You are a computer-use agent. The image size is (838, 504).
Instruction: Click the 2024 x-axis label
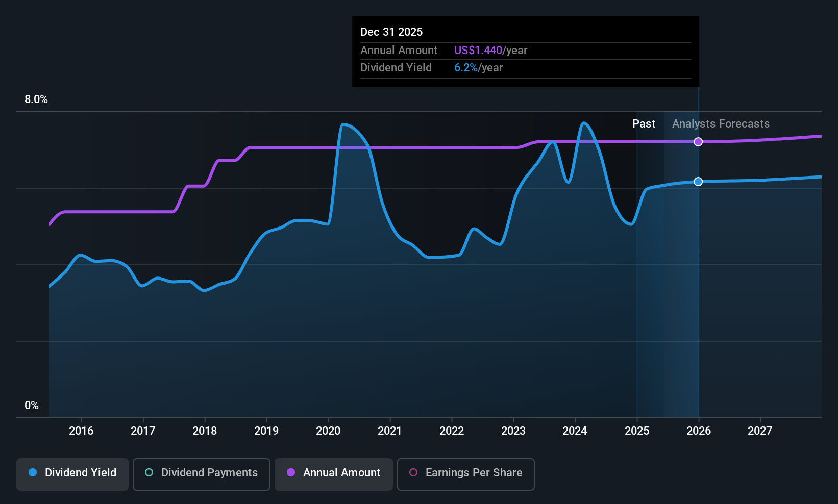click(575, 431)
